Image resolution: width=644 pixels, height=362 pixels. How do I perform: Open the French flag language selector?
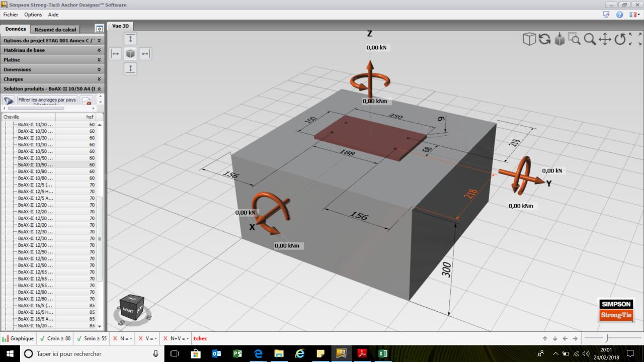pos(634,15)
